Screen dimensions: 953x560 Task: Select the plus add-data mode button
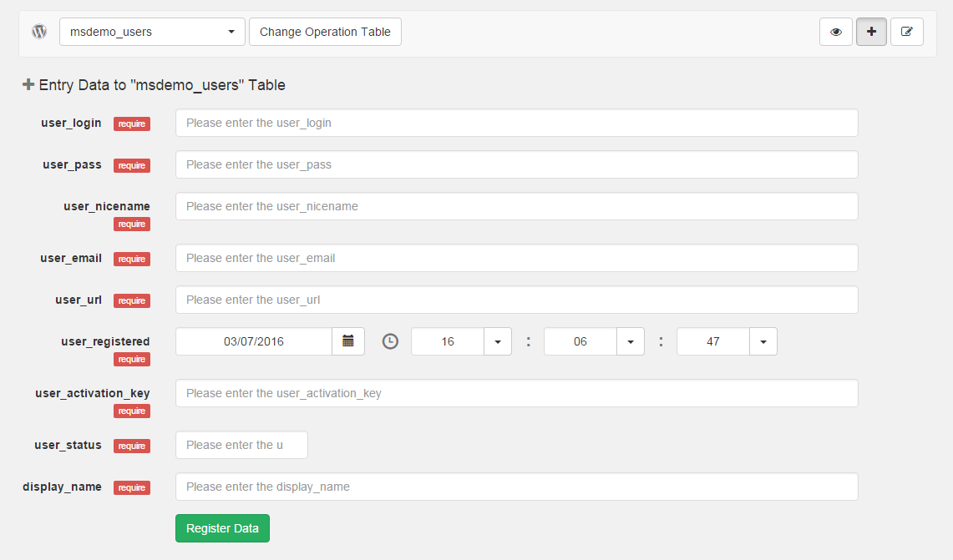pyautogui.click(x=871, y=32)
